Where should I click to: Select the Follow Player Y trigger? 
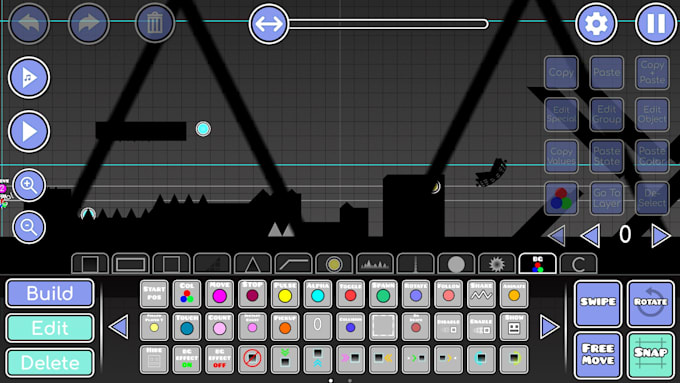154,326
